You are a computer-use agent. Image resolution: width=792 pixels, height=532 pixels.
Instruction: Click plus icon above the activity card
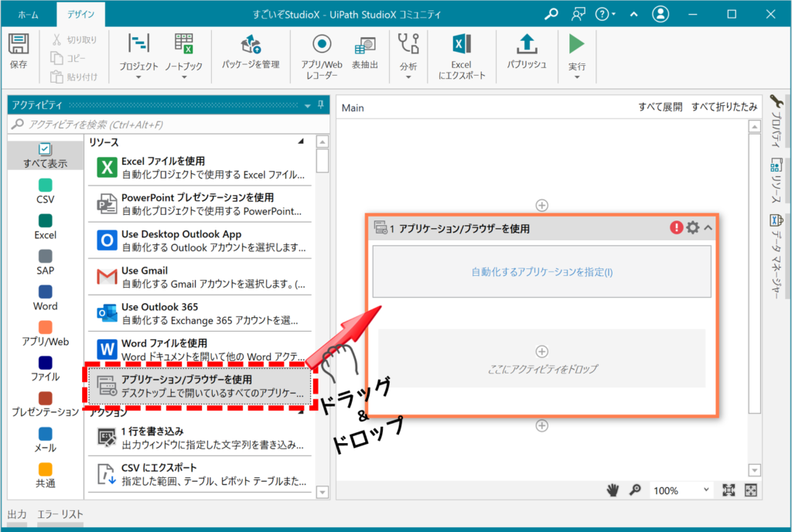(542, 206)
